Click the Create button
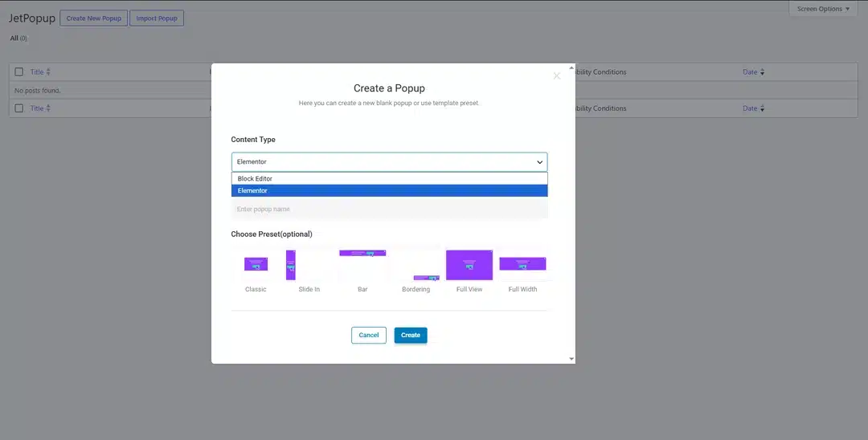The image size is (868, 440). tap(411, 335)
